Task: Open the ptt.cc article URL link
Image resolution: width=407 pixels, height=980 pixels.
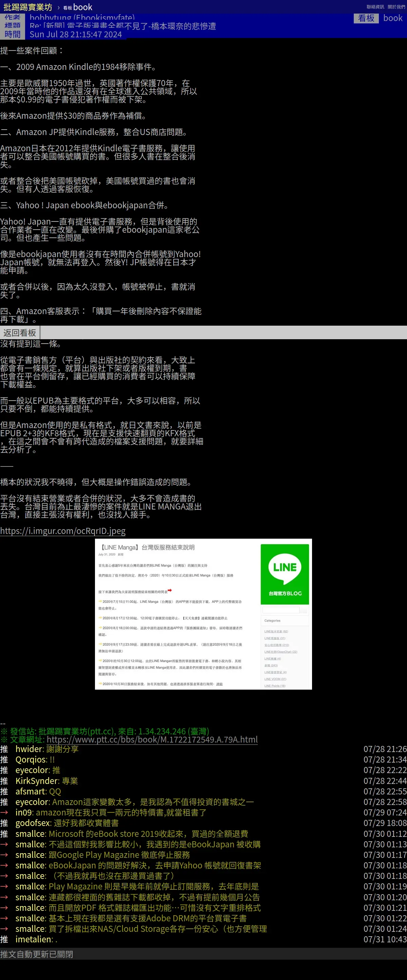Action: [x=152, y=739]
